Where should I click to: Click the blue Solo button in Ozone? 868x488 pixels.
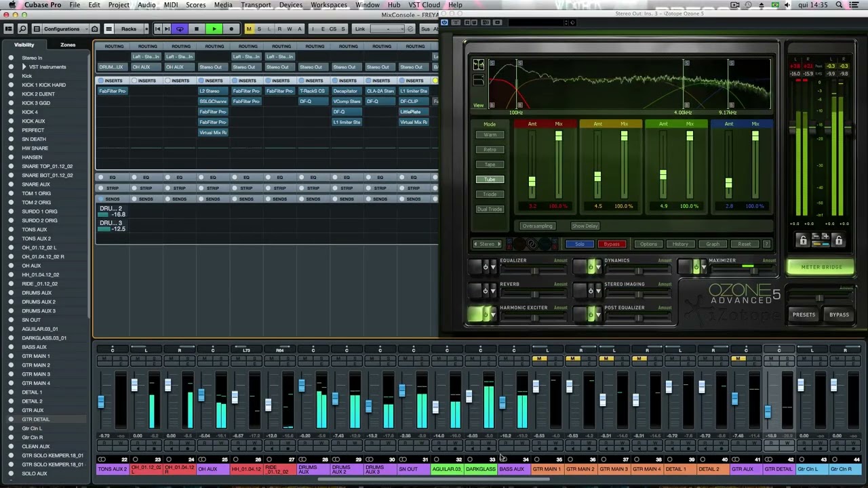(579, 244)
